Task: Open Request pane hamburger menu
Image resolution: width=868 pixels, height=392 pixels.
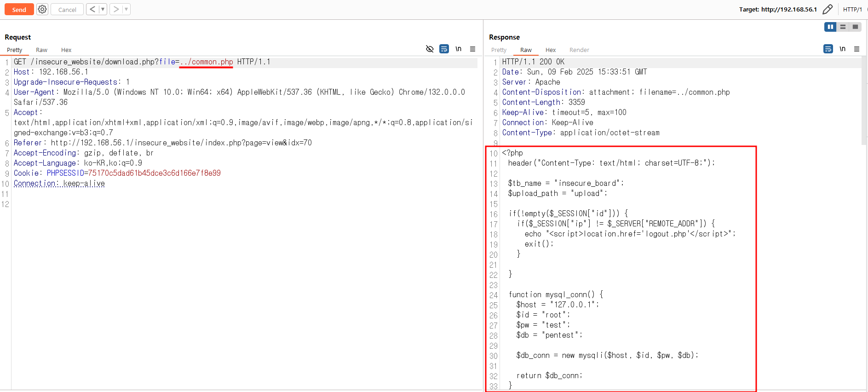Action: (472, 49)
